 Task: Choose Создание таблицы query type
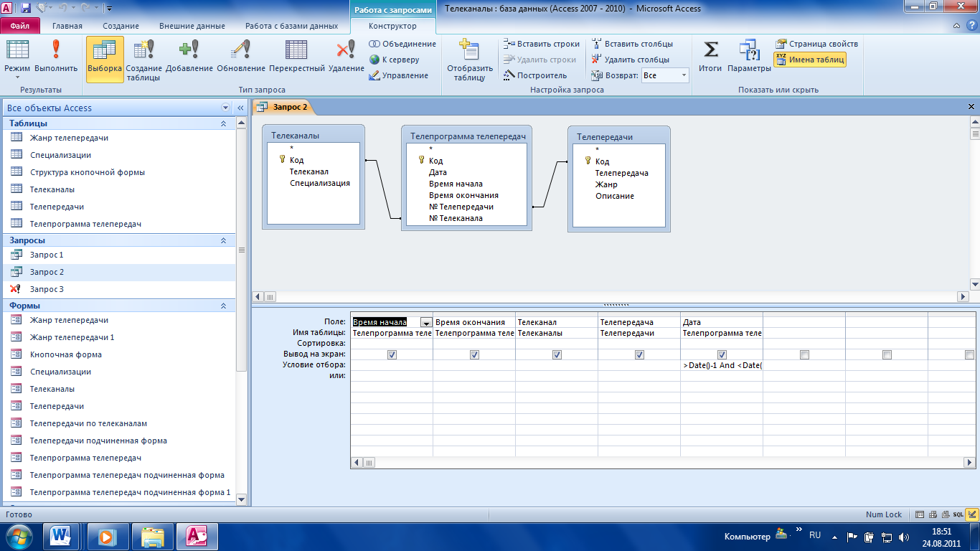144,60
